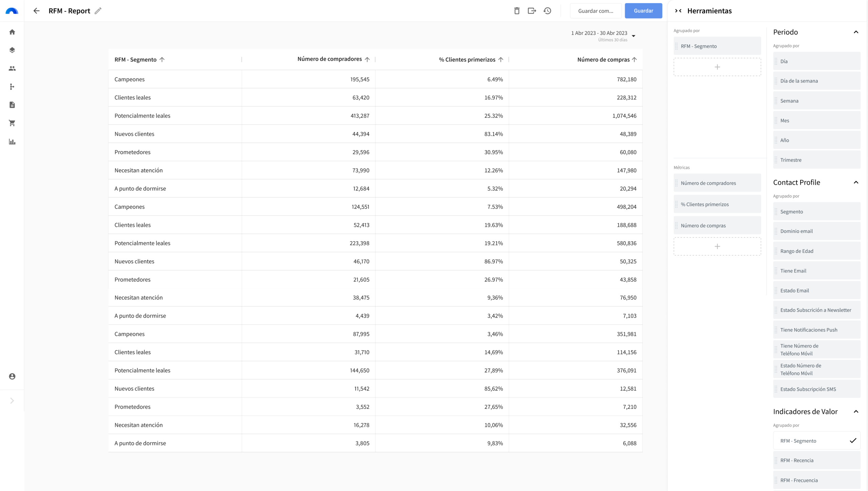
Task: Save the report with Guardar
Action: [x=643, y=11]
